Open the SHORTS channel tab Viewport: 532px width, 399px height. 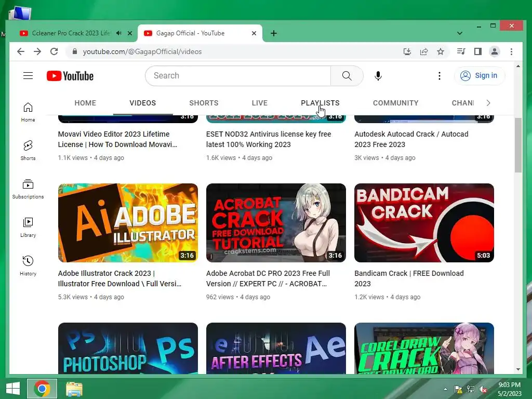point(204,103)
